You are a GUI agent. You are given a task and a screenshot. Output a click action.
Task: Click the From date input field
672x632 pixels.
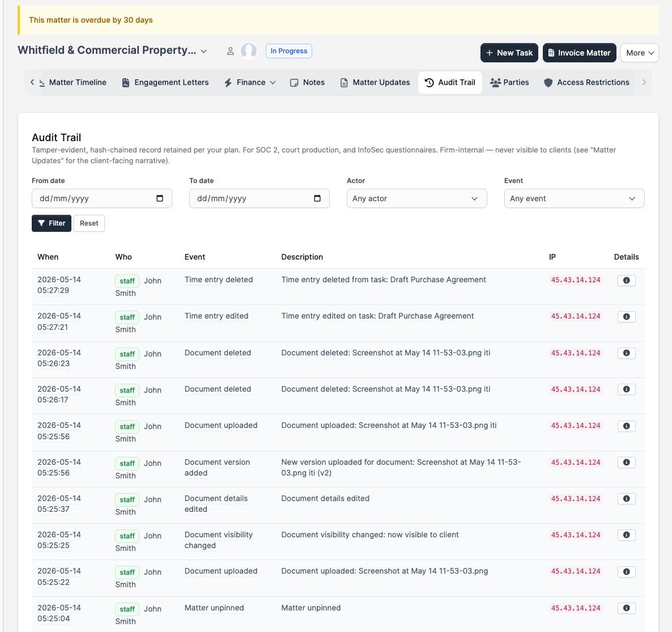101,198
